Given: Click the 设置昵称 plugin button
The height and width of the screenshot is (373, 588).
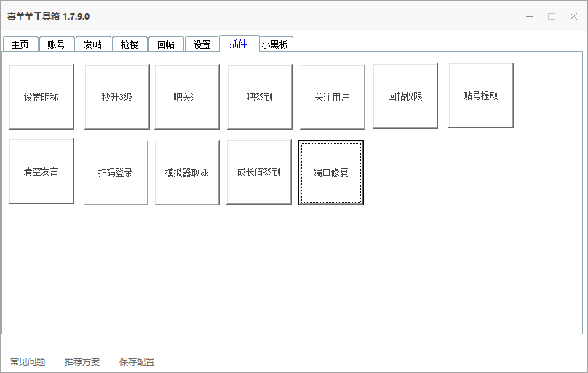Looking at the screenshot, I should [x=41, y=97].
